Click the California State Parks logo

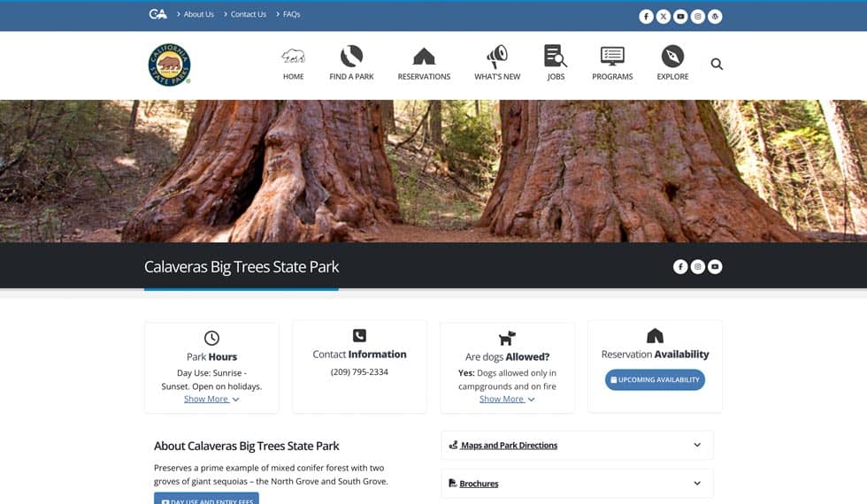coord(169,65)
